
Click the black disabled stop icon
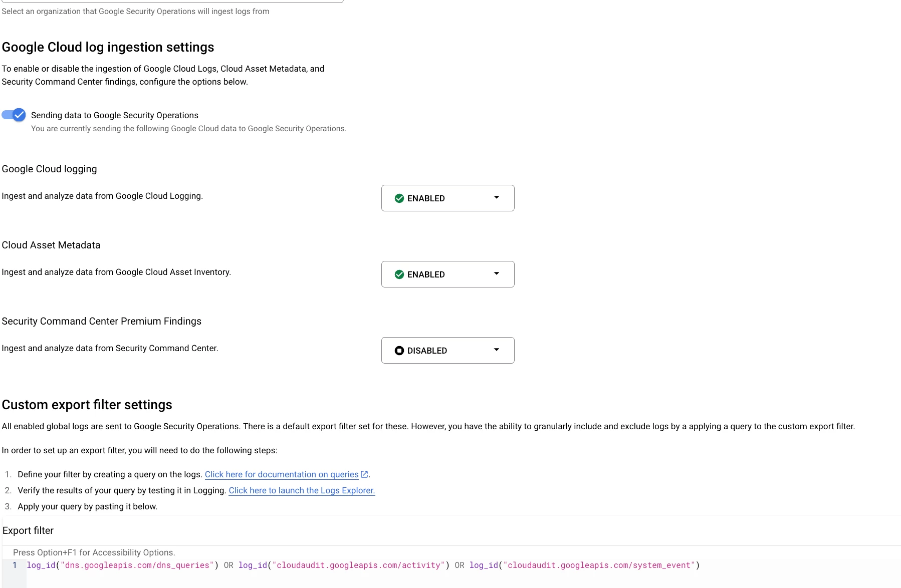click(399, 351)
